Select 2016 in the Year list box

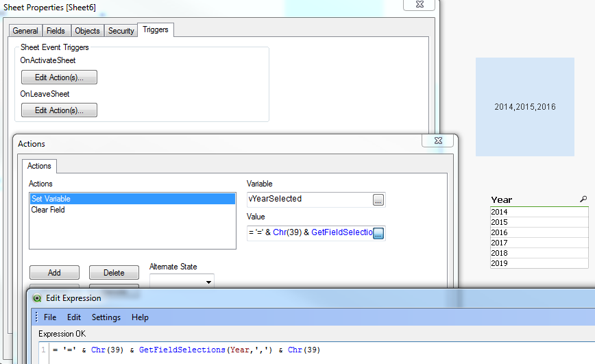pos(539,232)
